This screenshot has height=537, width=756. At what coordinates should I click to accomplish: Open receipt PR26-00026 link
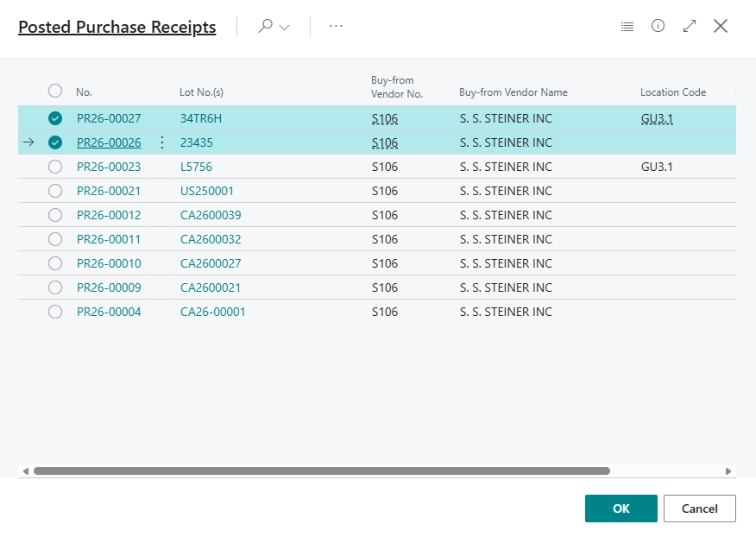pyautogui.click(x=109, y=142)
